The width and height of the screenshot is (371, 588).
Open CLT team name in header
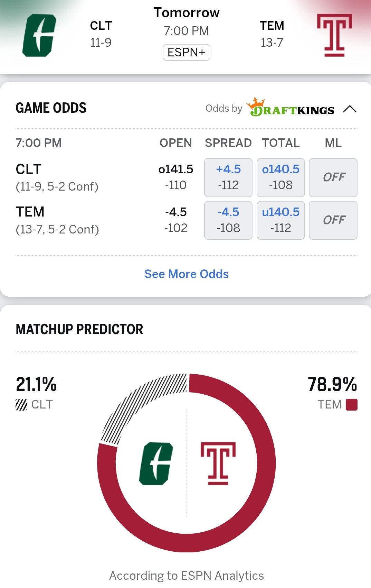click(101, 26)
